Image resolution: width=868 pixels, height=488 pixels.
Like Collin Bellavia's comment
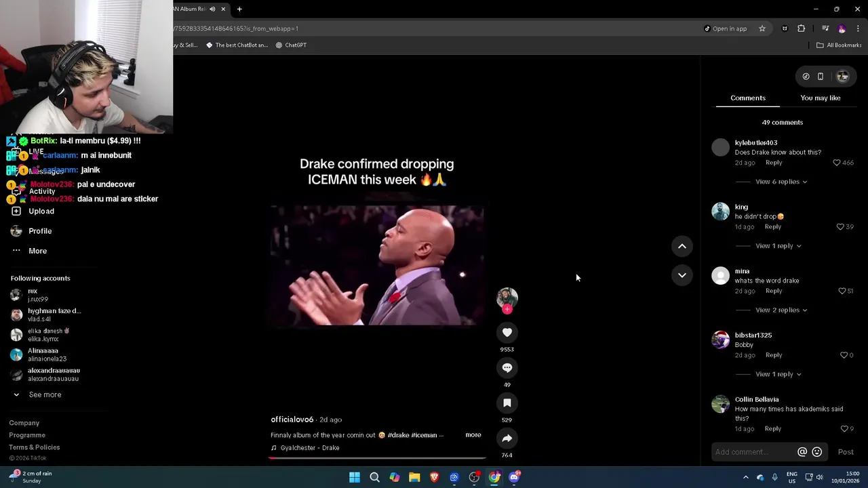(x=844, y=428)
